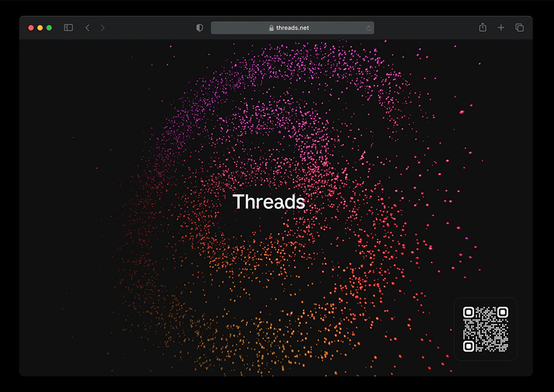The width and height of the screenshot is (554, 392).
Task: Reload the threads.net page
Action: tap(369, 28)
